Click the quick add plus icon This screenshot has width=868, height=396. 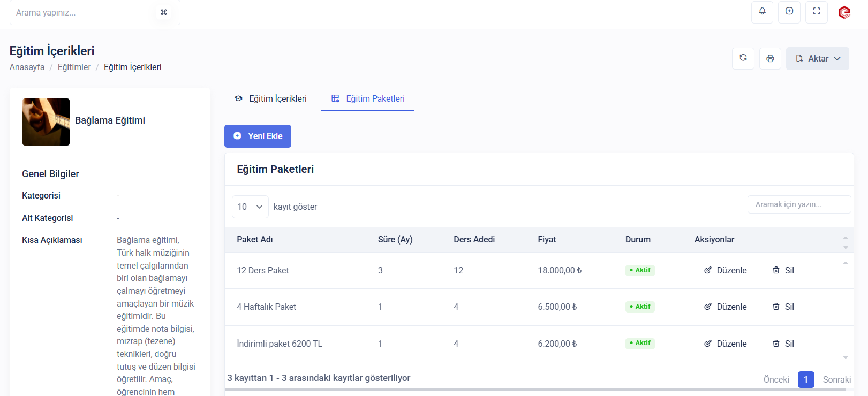click(789, 12)
